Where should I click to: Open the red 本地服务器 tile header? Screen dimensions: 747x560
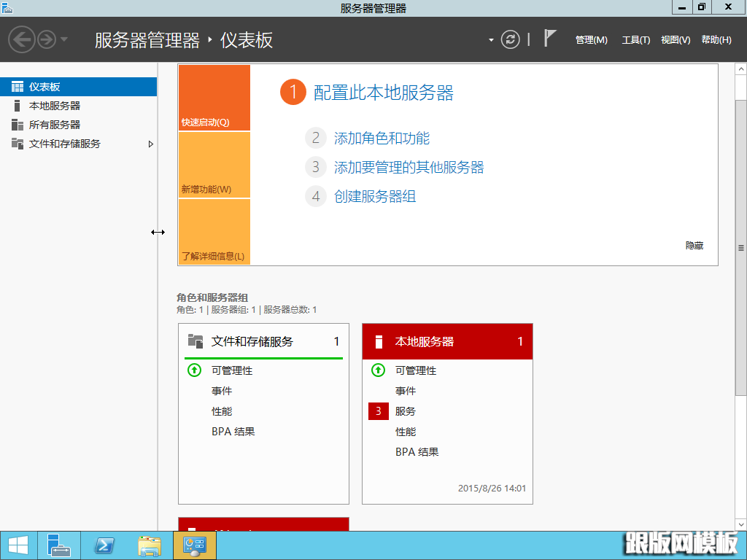[x=447, y=341]
